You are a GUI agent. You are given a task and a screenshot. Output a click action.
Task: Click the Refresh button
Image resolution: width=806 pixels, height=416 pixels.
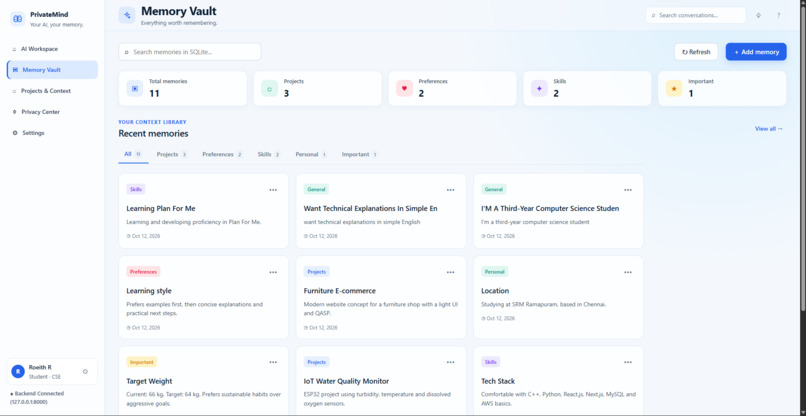(x=696, y=52)
